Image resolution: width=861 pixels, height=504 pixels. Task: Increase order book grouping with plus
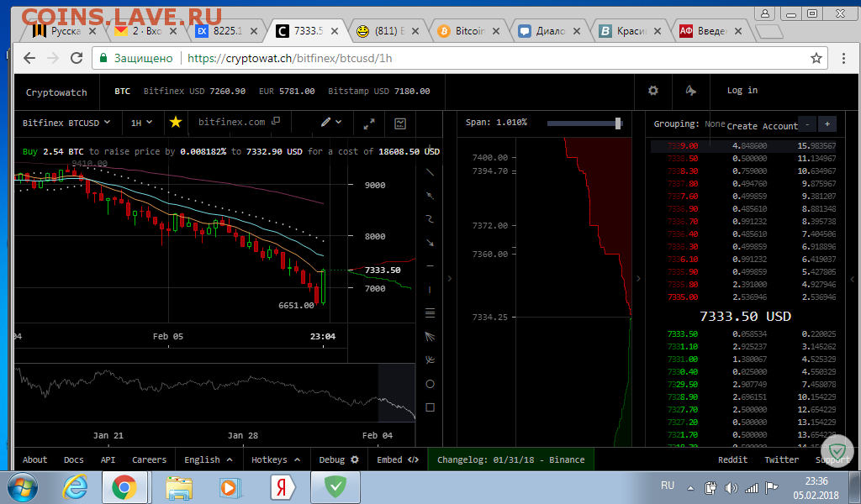point(827,124)
